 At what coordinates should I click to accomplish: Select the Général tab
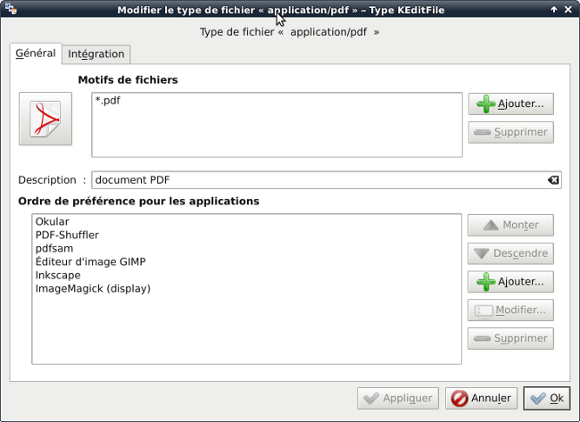36,53
